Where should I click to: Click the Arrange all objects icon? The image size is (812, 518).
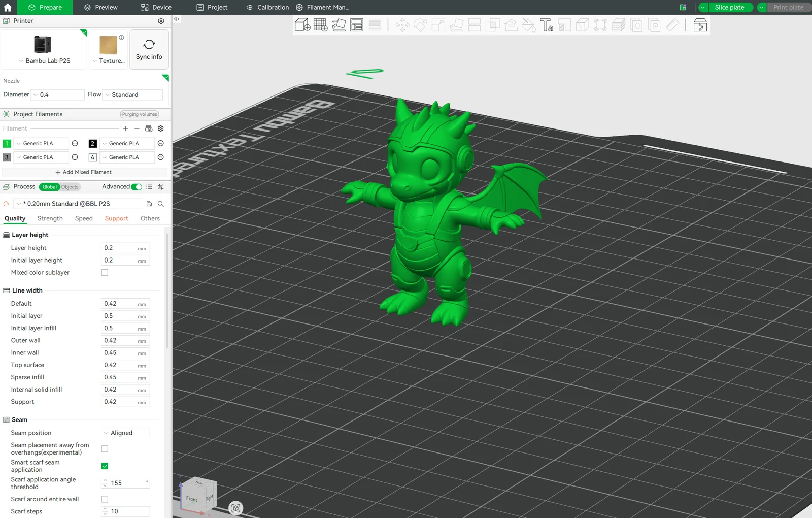tap(357, 25)
